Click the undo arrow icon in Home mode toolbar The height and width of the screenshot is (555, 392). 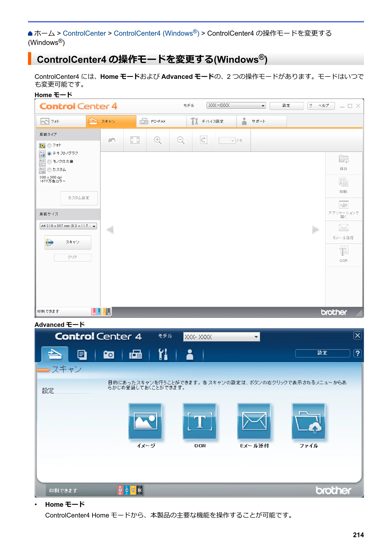(x=112, y=140)
